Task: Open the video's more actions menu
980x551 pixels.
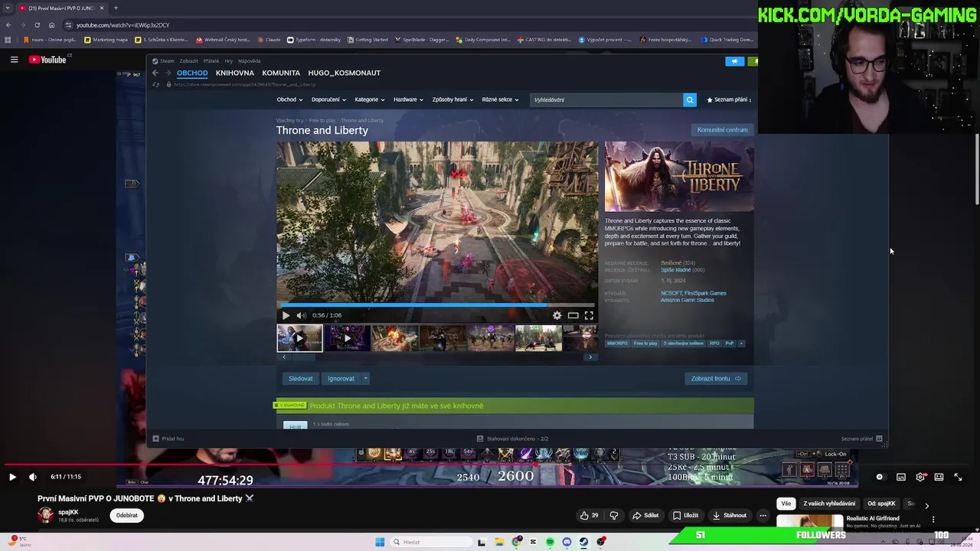Action: pos(763,515)
